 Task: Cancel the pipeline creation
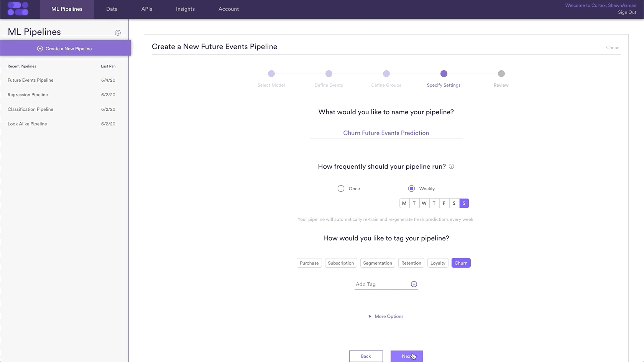[613, 48]
